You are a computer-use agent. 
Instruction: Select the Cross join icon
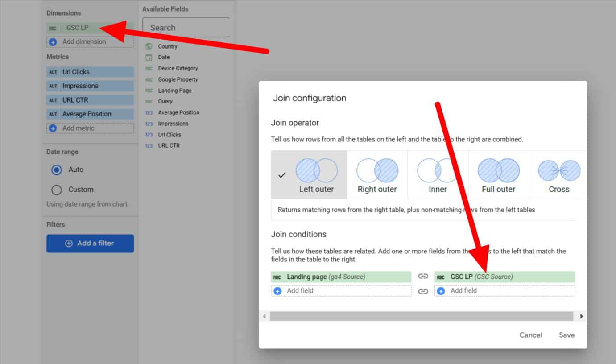[x=558, y=170]
